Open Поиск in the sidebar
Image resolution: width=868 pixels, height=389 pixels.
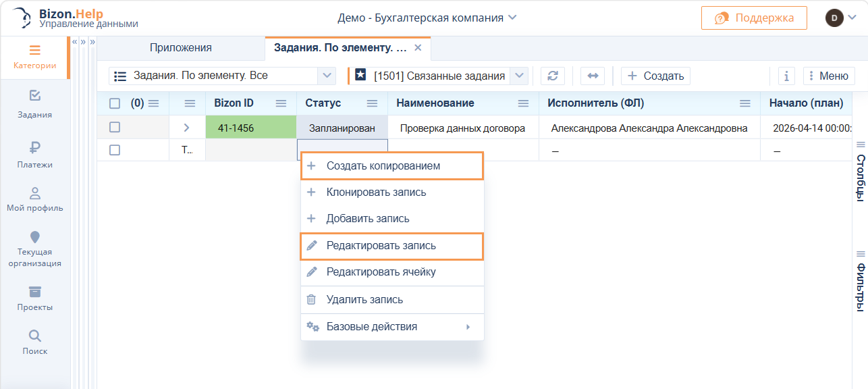pos(35,342)
